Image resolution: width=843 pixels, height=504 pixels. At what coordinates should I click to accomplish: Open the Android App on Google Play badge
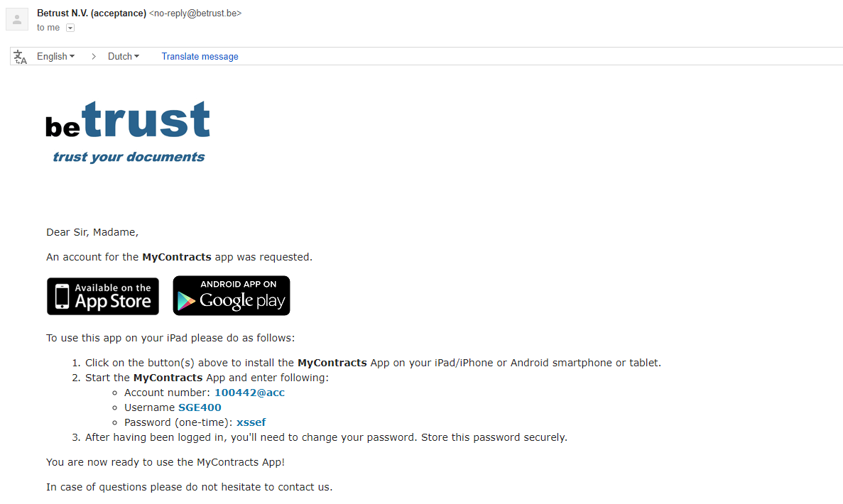pos(232,295)
